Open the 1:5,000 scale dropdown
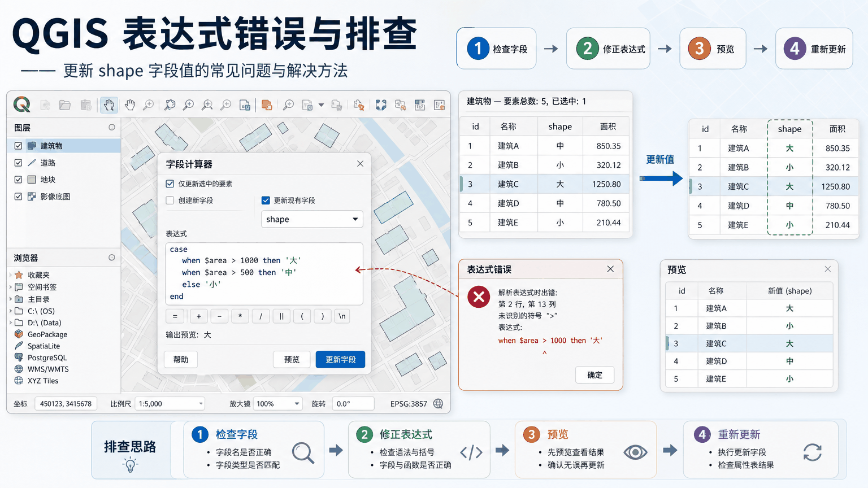This screenshot has width=868, height=488. [170, 404]
